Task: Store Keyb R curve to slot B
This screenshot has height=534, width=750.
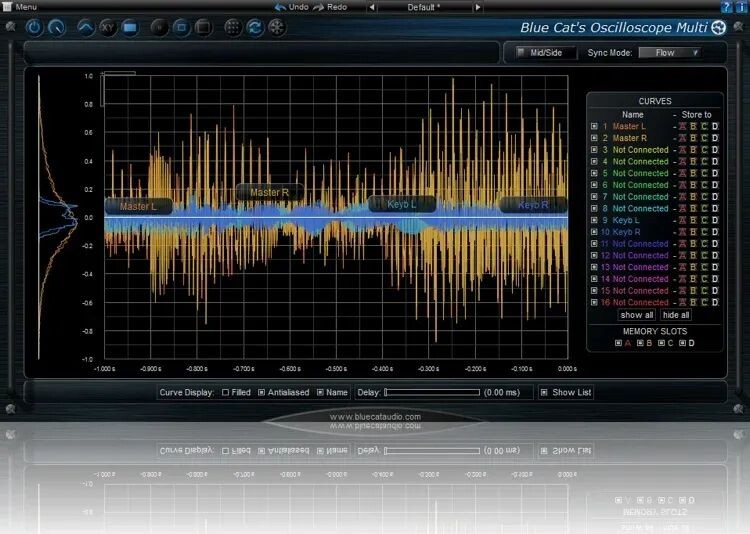Action: point(693,232)
